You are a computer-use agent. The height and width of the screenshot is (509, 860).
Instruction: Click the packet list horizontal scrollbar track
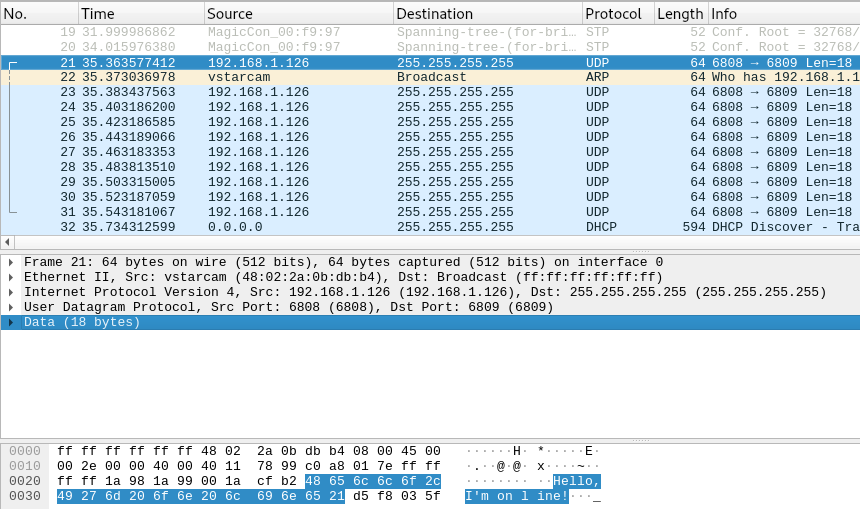437,242
